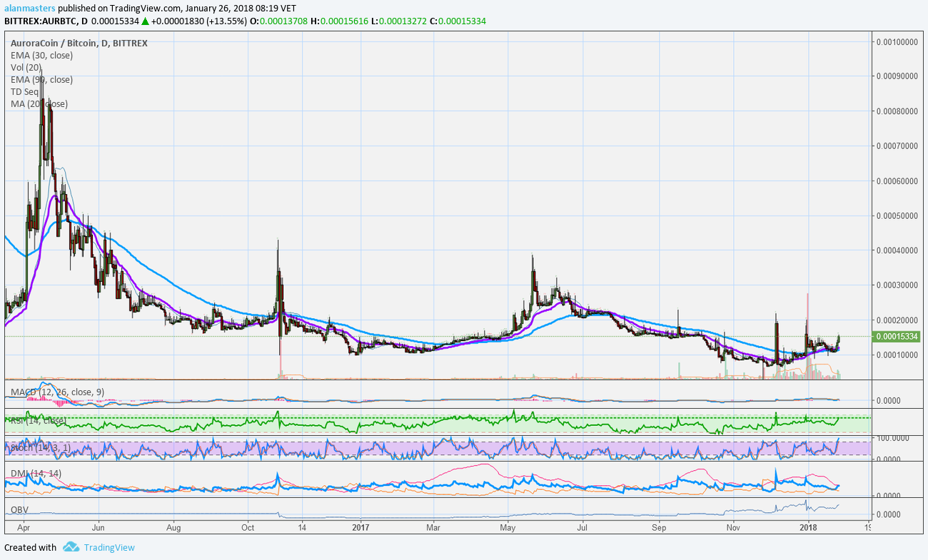Click the OBV pane label
This screenshot has height=560, width=928.
[x=20, y=511]
